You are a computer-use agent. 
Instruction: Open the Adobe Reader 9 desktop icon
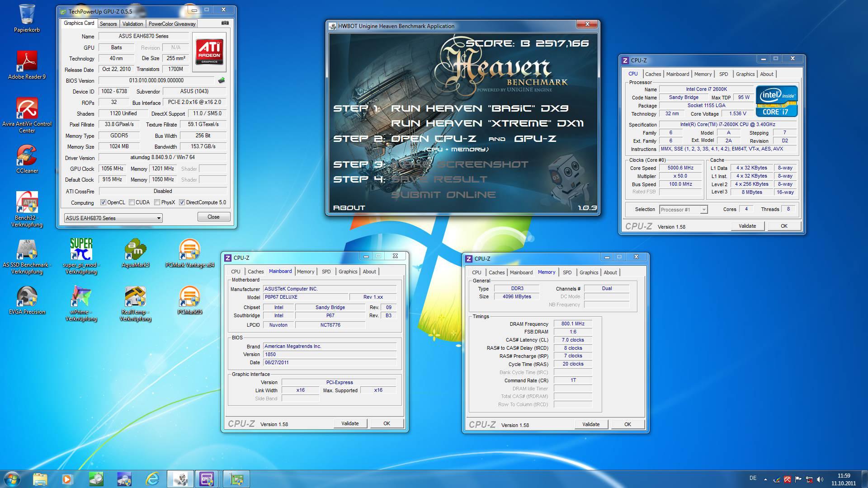pos(27,65)
